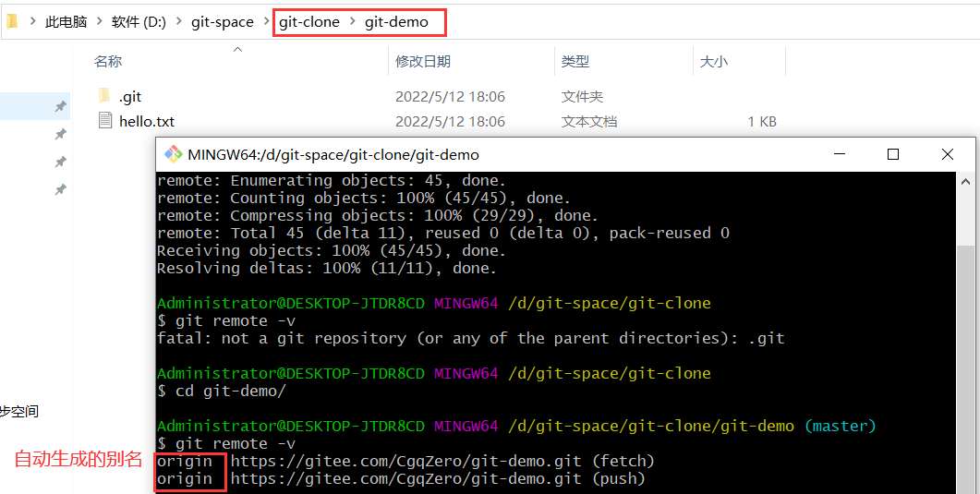
Task: Expand chevron after 软件 (D:) breadcrumb
Action: [178, 22]
